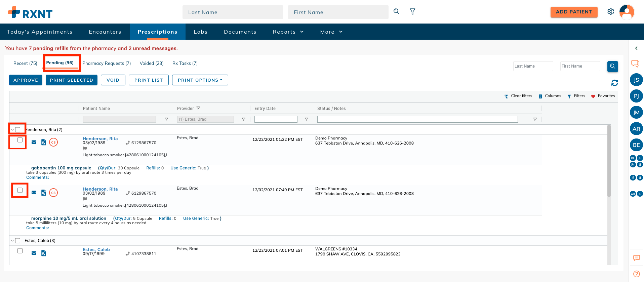Click the Print Selected button
644x282 pixels.
coord(72,80)
